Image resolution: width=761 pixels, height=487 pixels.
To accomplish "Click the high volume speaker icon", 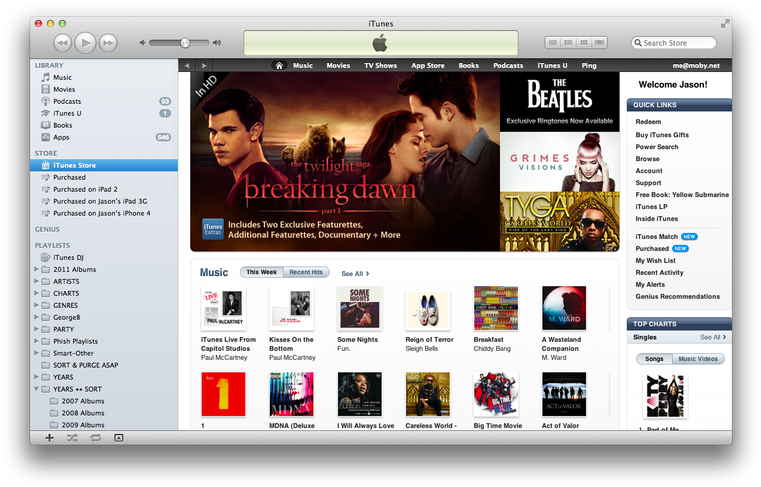I will pos(217,43).
